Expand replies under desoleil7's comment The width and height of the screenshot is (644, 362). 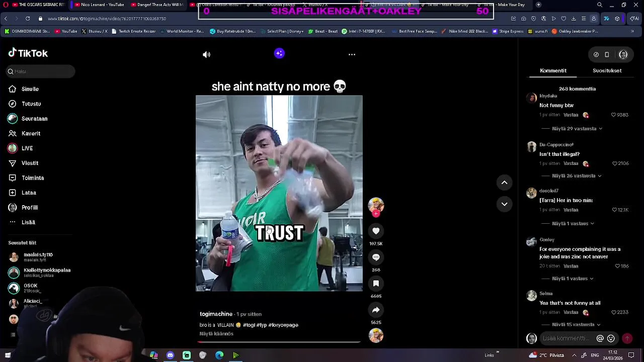[573, 224]
